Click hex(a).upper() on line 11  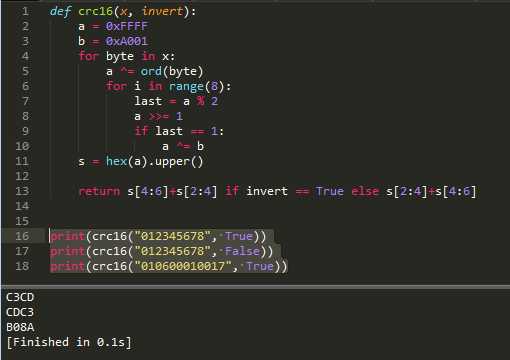click(154, 161)
